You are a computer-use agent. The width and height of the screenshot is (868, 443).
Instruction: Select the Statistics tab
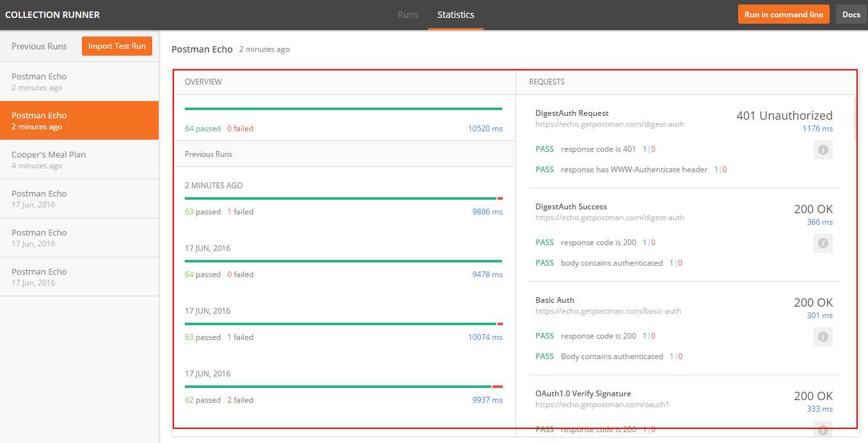(x=456, y=15)
